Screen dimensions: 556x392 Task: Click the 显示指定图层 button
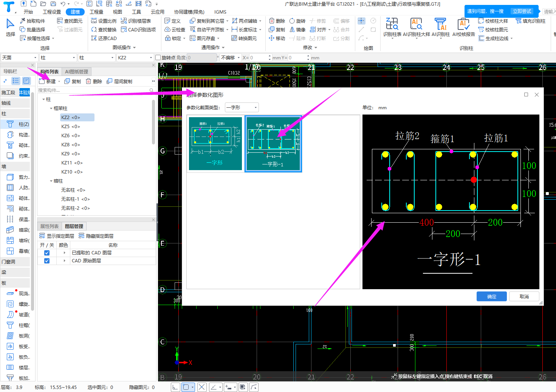tap(57, 236)
